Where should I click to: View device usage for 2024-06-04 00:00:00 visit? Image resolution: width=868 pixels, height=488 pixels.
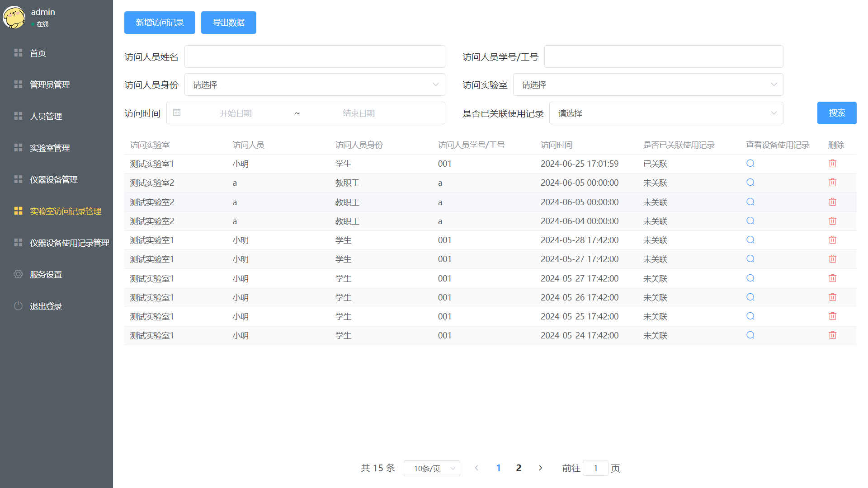[x=750, y=221]
